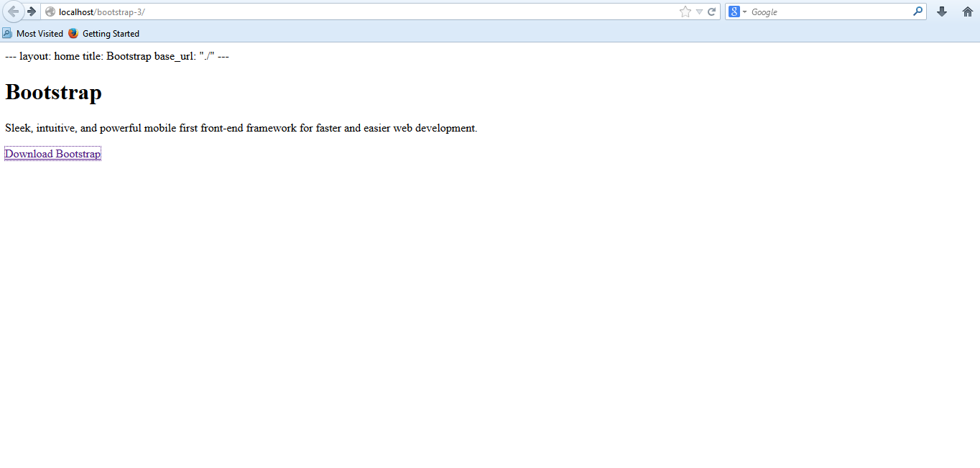Open the Downloads arrow icon
This screenshot has height=468, width=980.
(x=942, y=12)
